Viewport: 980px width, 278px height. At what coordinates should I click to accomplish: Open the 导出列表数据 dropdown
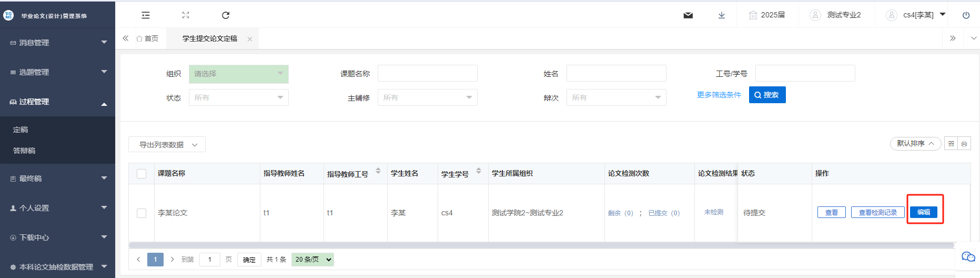click(167, 145)
